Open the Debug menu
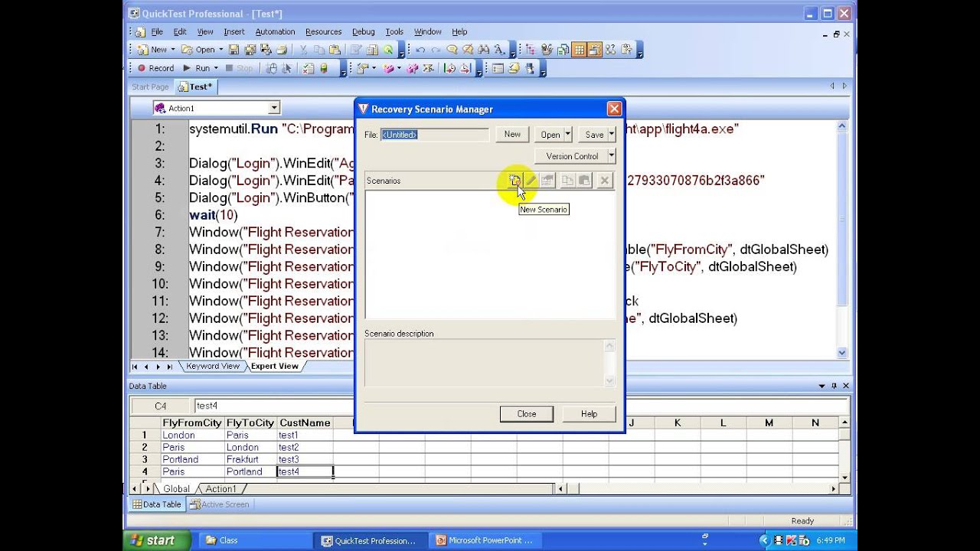 363,32
